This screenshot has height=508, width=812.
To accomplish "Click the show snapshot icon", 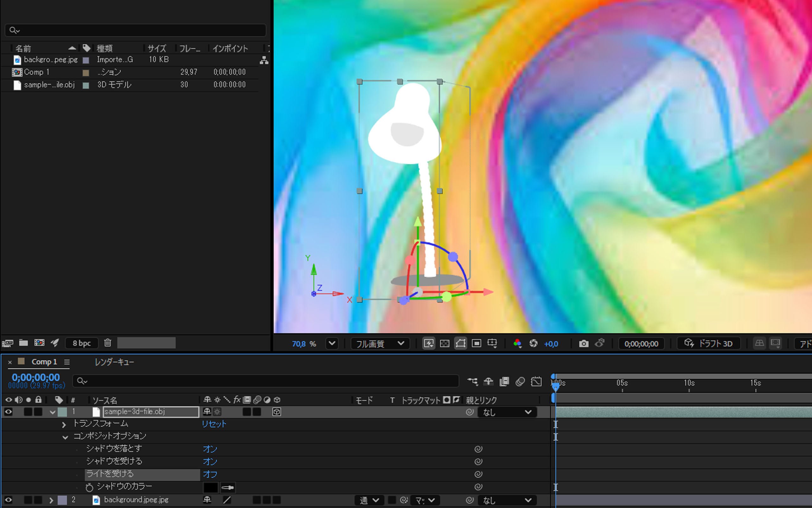I will point(600,343).
